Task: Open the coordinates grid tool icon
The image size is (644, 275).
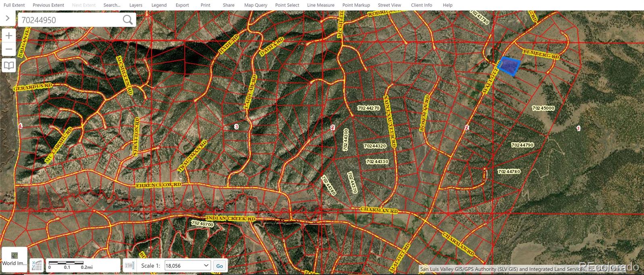Action: (37, 265)
